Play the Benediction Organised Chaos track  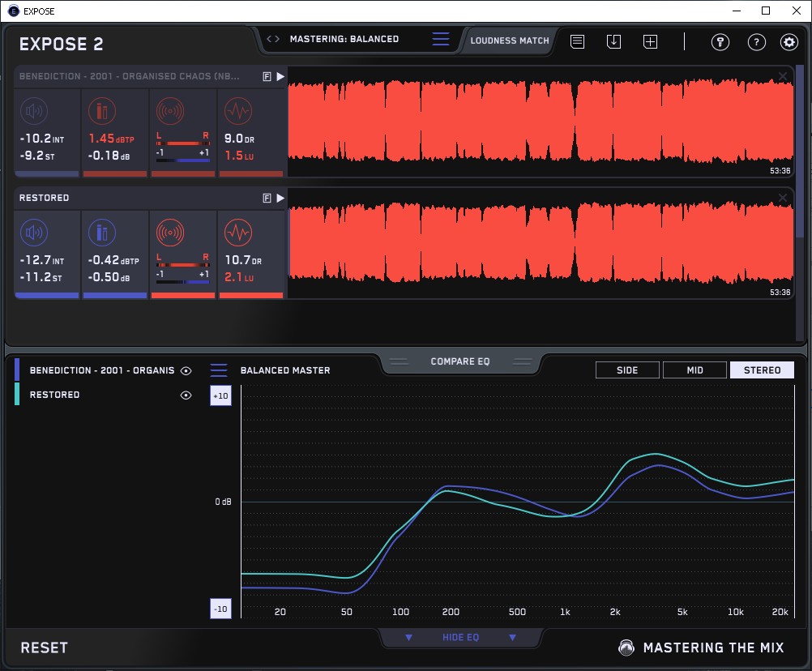280,76
